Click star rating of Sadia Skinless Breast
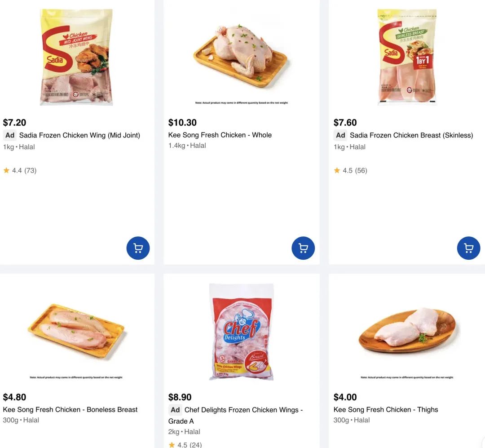This screenshot has width=485, height=448. click(350, 170)
